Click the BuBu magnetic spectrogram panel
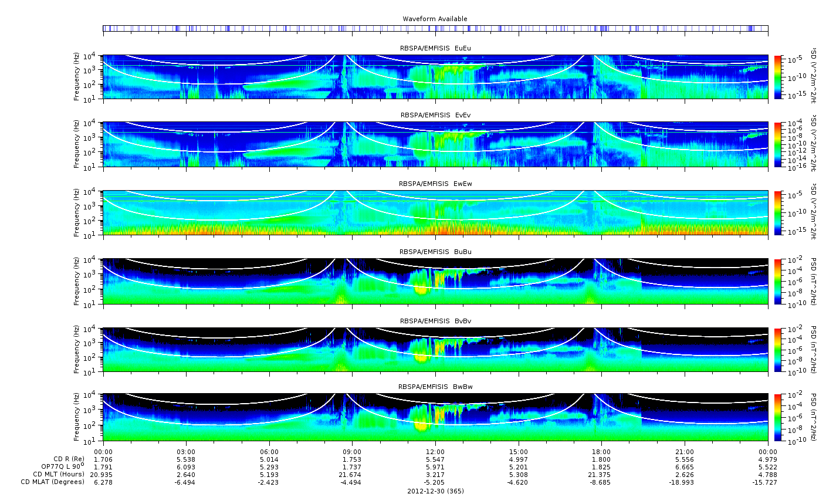826x504 pixels. coord(435,281)
